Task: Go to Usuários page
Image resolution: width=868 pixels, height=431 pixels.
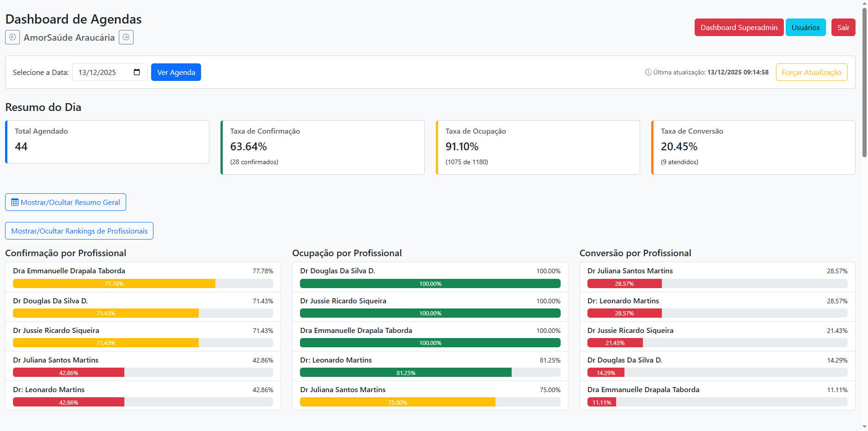Action: pos(805,27)
